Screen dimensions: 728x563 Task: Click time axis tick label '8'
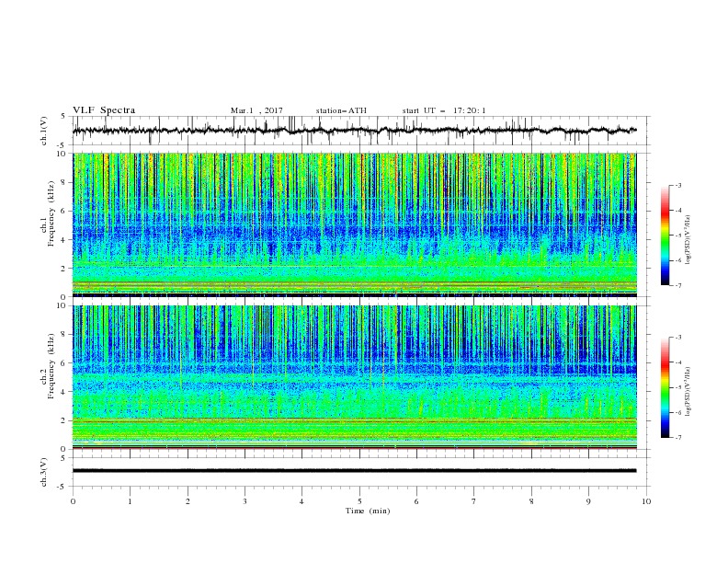point(531,501)
